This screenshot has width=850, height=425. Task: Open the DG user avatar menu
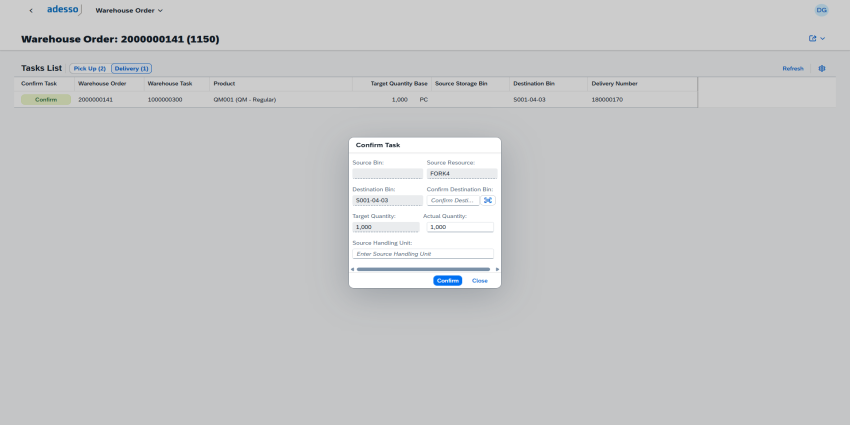click(x=821, y=10)
